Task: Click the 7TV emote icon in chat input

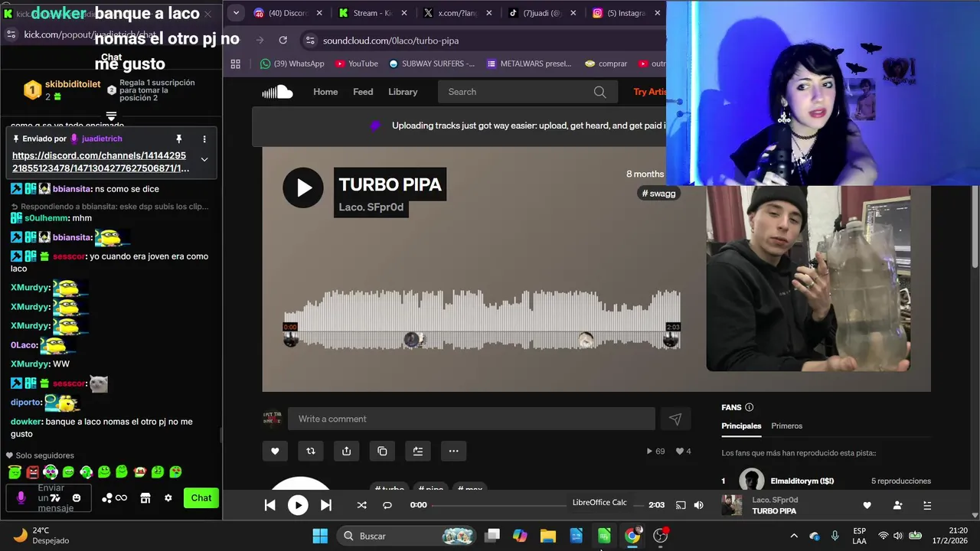Action: pos(55,498)
